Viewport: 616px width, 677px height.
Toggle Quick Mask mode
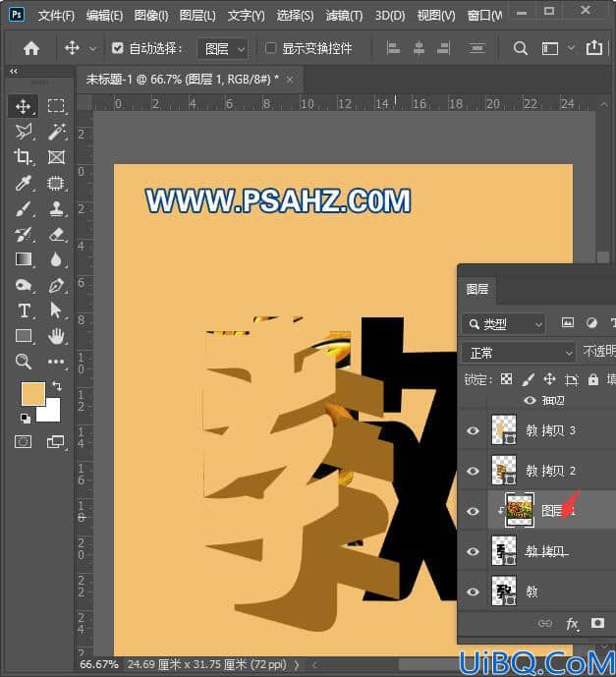coord(23,442)
